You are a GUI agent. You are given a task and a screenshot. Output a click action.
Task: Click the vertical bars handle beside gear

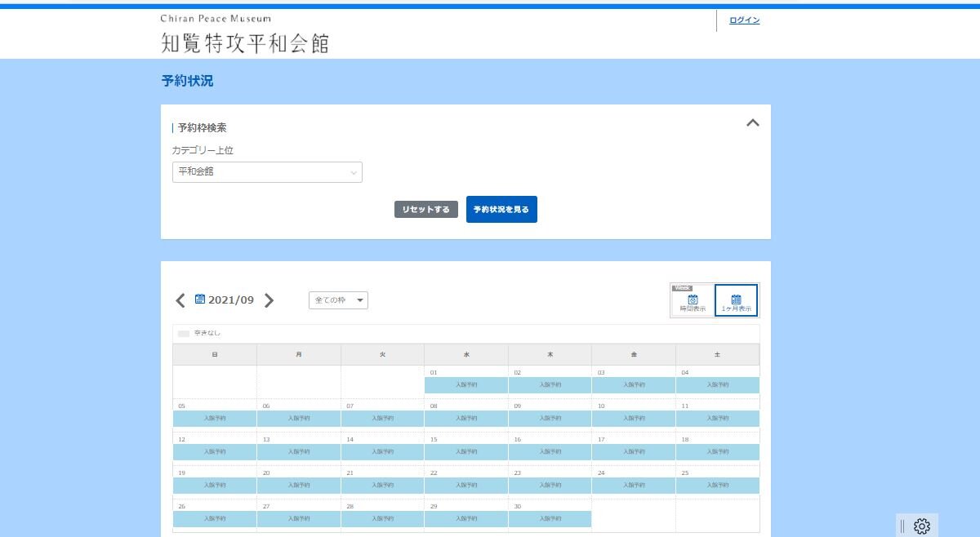902,526
